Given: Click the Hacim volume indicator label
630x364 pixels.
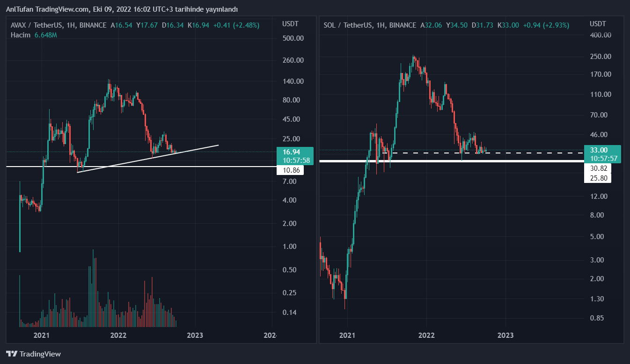Looking at the screenshot, I should click(x=21, y=35).
